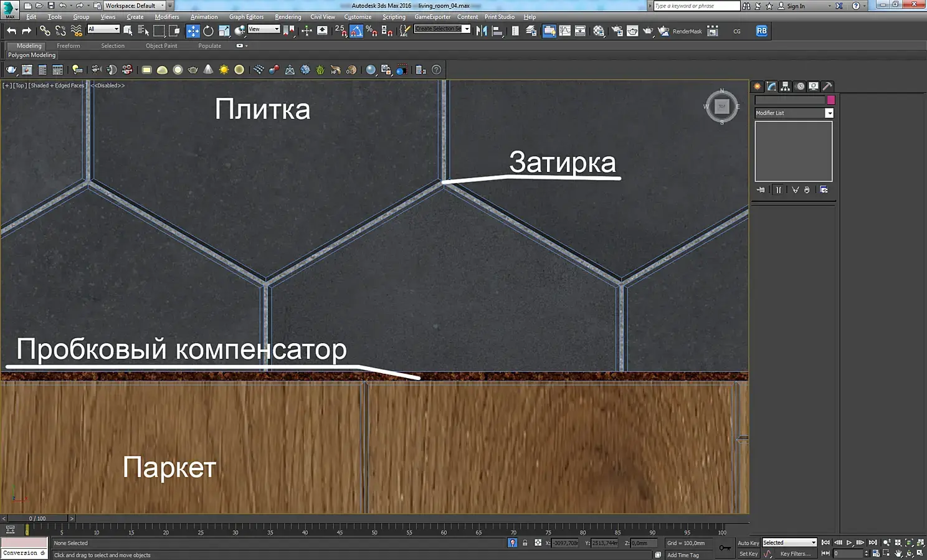
Task: Open the Modify command panel tab
Action: coord(771,87)
